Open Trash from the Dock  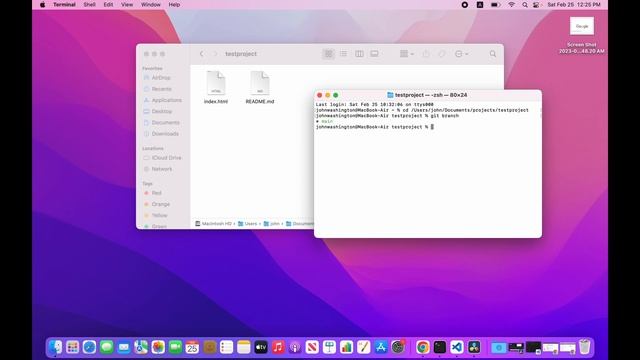click(584, 347)
